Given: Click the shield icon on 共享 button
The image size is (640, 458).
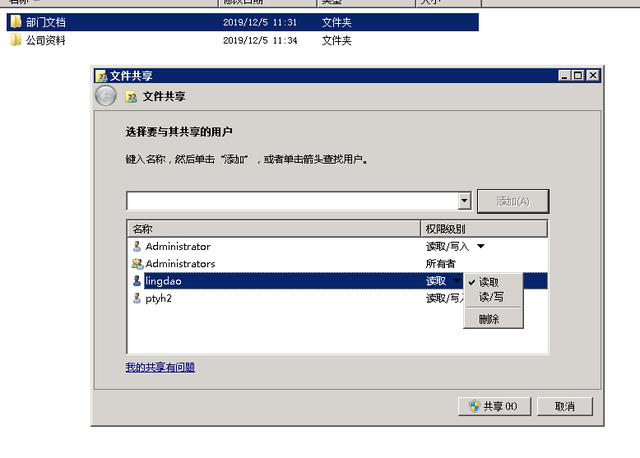Looking at the screenshot, I should [x=474, y=406].
